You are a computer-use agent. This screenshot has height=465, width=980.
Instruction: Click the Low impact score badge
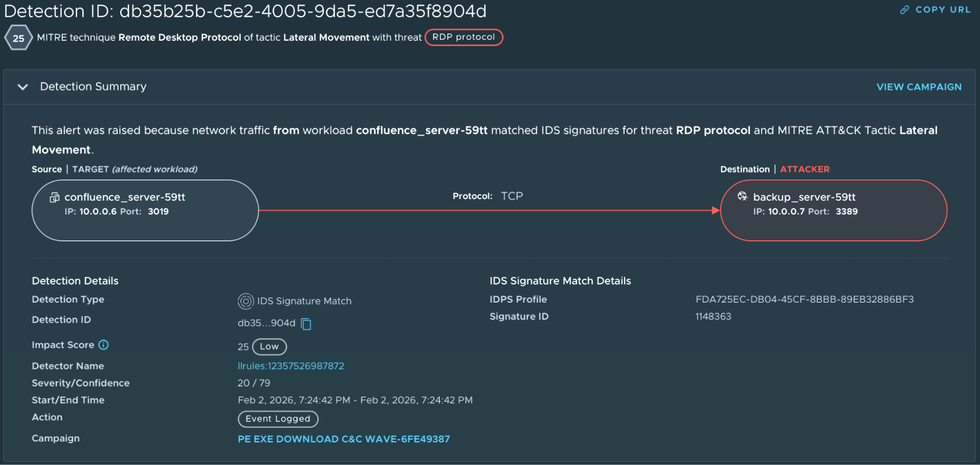pos(269,346)
